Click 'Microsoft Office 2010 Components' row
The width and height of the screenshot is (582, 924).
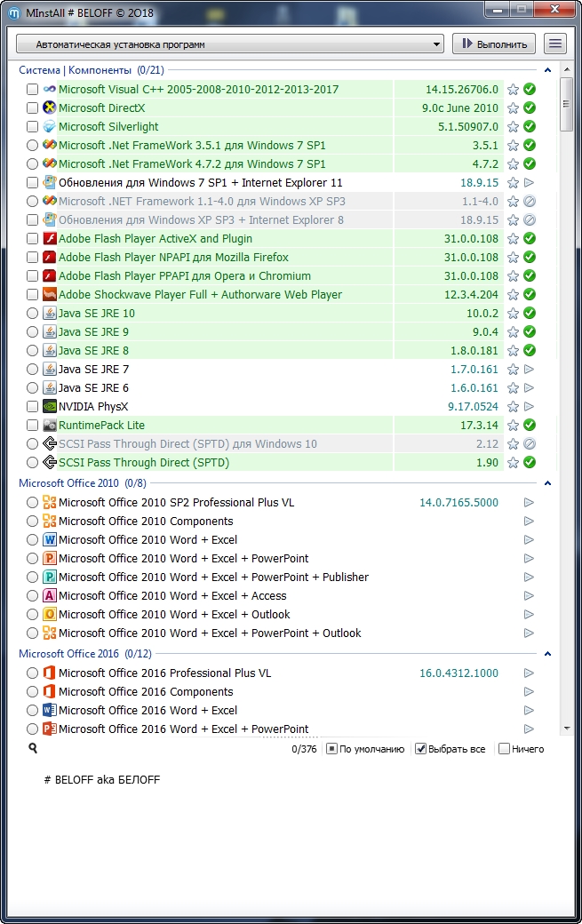click(146, 522)
